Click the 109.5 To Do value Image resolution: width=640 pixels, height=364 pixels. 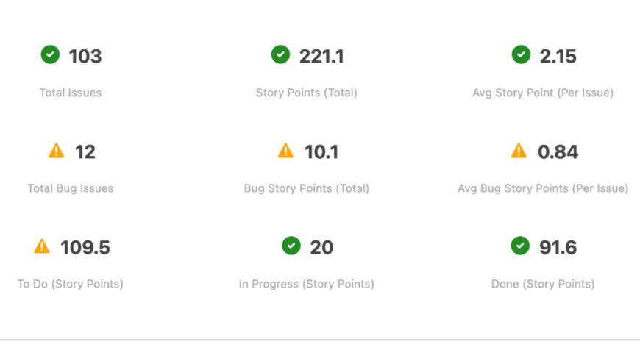point(85,248)
